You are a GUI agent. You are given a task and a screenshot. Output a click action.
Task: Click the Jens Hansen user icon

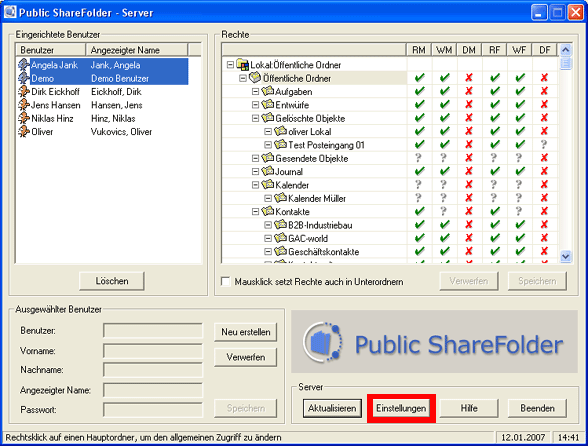(24, 105)
